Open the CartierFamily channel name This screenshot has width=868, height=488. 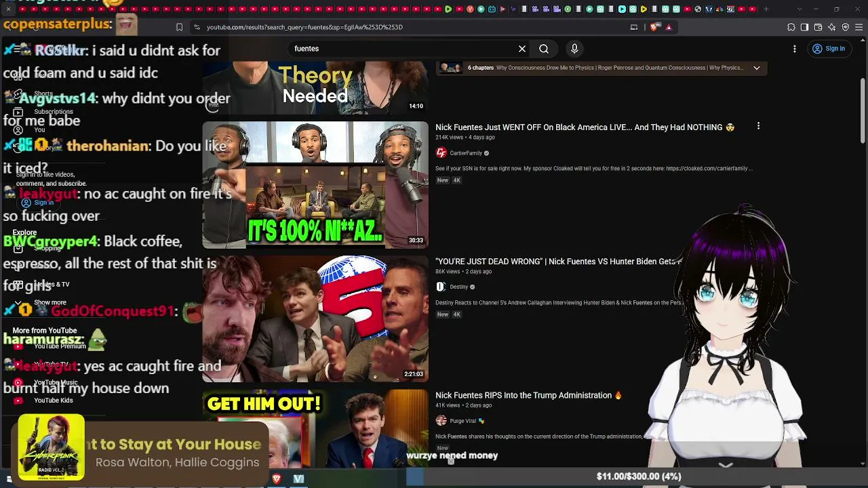click(x=466, y=153)
